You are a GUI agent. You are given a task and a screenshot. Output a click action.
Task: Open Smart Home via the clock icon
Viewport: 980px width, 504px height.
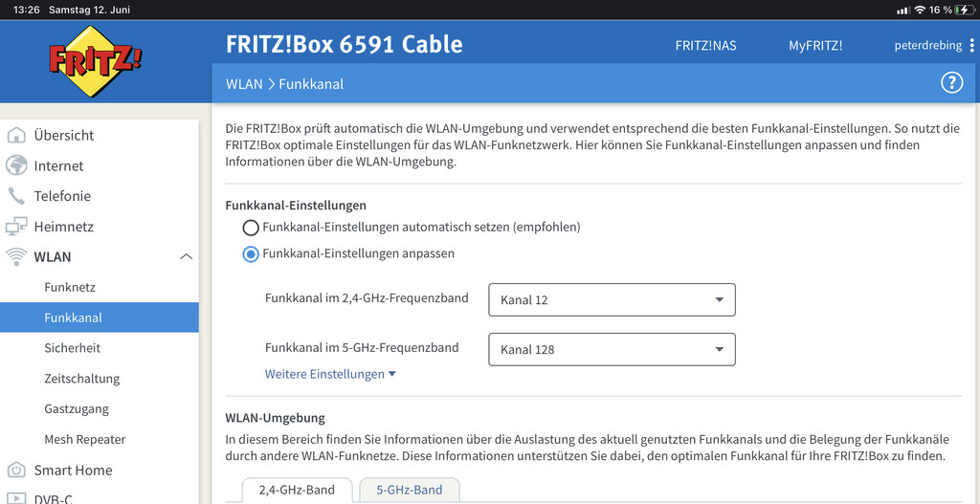coord(16,470)
